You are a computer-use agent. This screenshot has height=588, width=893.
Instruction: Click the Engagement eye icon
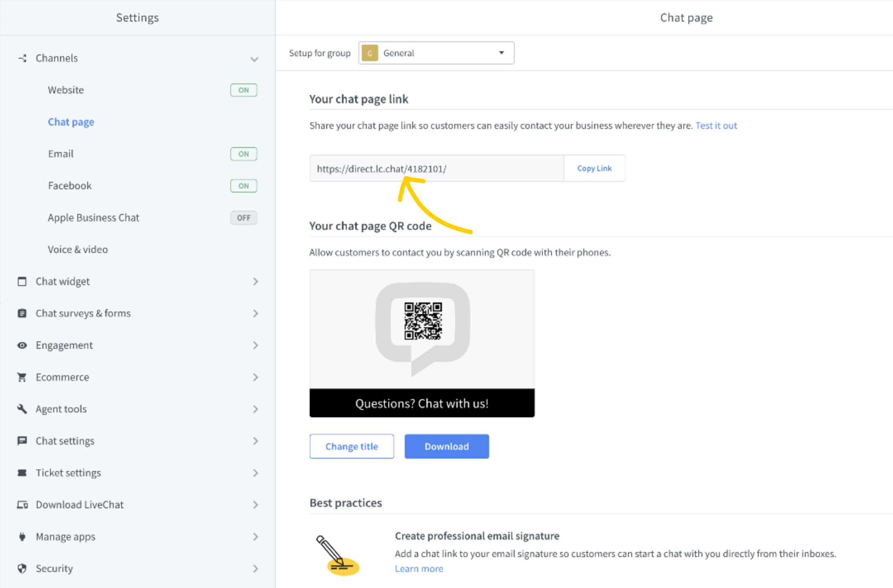click(22, 345)
